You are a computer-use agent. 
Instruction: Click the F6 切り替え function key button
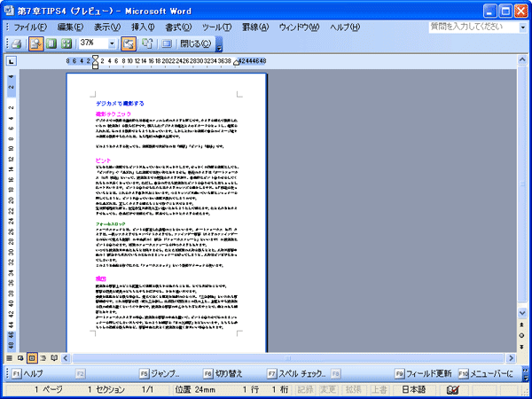(x=223, y=374)
